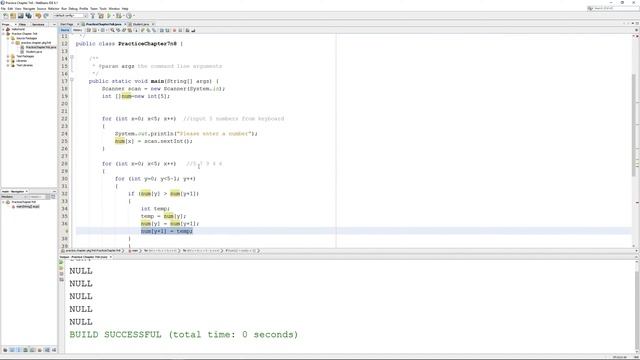The height and width of the screenshot is (360, 640).
Task: Click the Shift Line Left editor icon
Action: (161, 30)
